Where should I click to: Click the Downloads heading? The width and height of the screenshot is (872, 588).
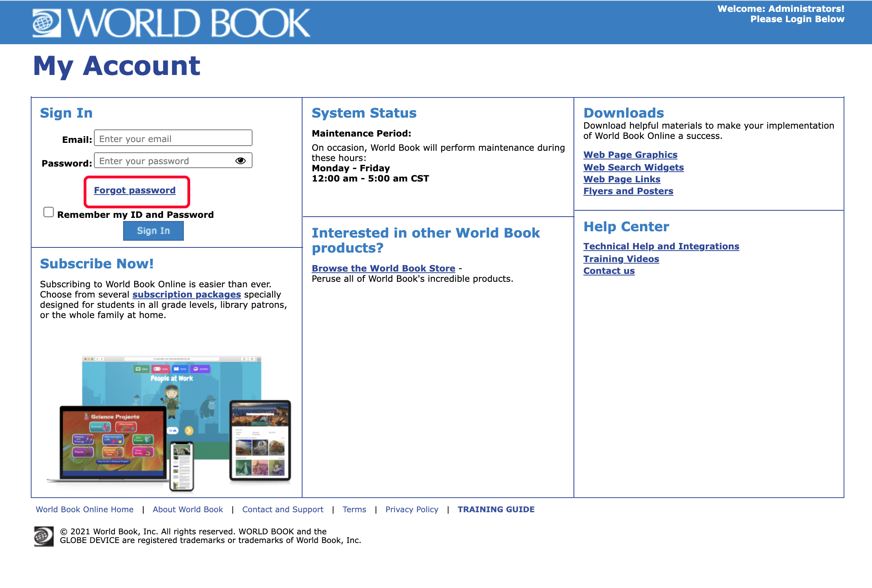click(x=624, y=113)
